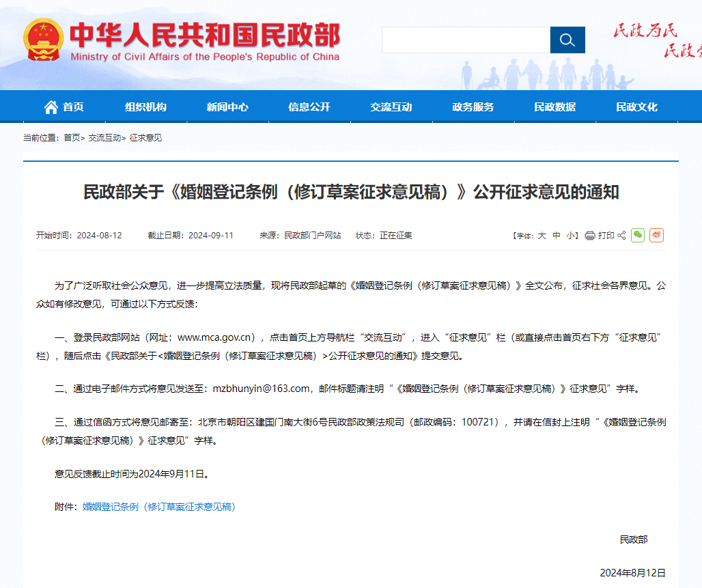
Task: Open the 组织机构 menu
Action: pyautogui.click(x=145, y=107)
